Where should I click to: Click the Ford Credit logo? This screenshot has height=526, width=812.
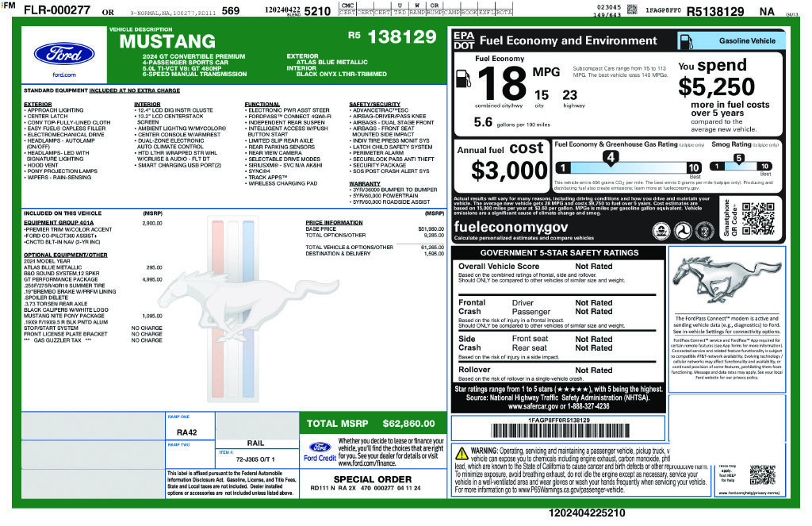(320, 451)
